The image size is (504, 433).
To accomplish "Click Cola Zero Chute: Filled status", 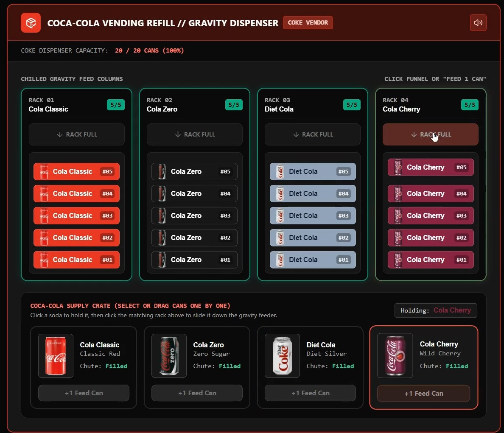I will tap(217, 366).
